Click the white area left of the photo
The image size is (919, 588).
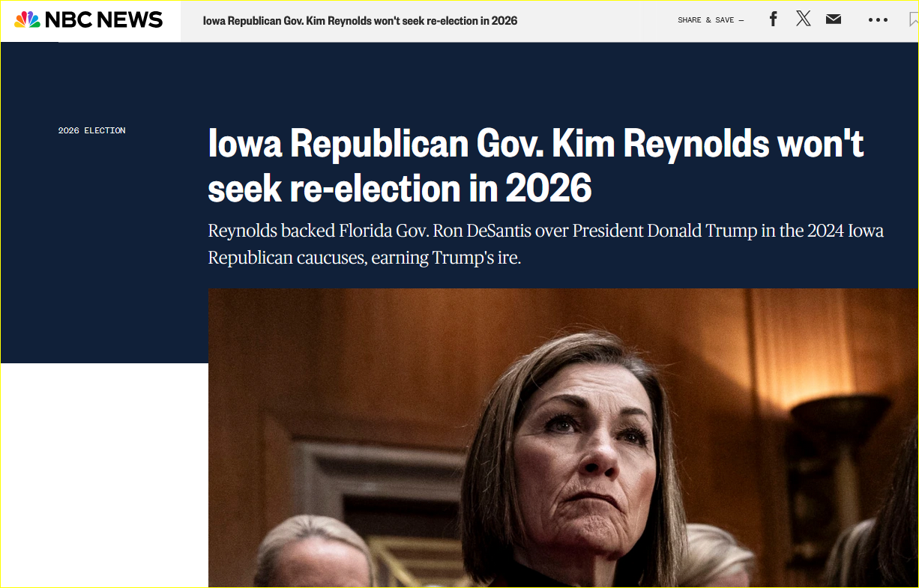click(x=104, y=475)
